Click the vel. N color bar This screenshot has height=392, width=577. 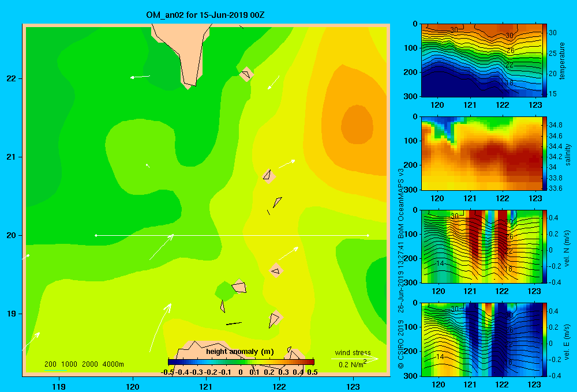[545, 246]
